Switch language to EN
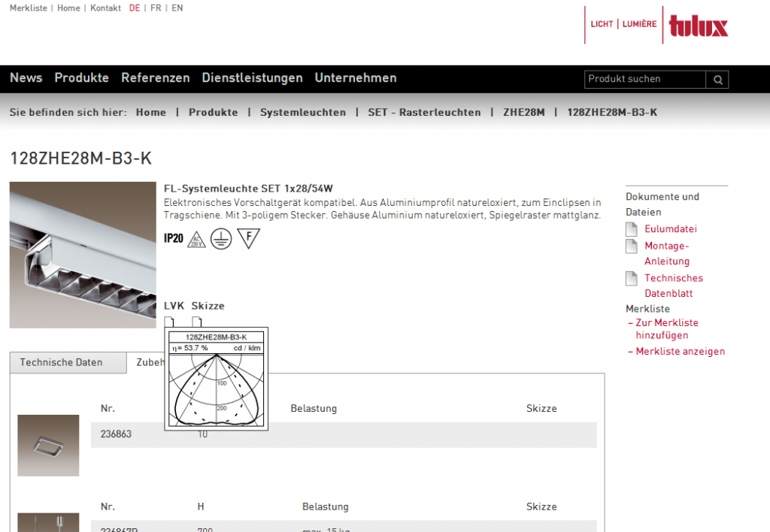The width and height of the screenshot is (770, 532). (177, 8)
